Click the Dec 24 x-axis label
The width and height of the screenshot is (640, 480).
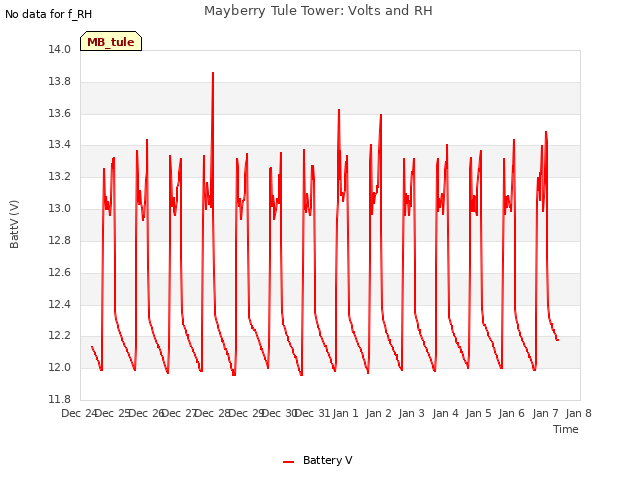tap(79, 413)
